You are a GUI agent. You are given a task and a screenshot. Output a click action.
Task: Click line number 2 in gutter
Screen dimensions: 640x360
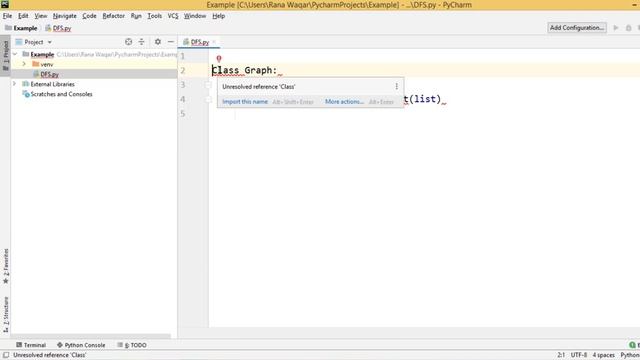coord(183,70)
